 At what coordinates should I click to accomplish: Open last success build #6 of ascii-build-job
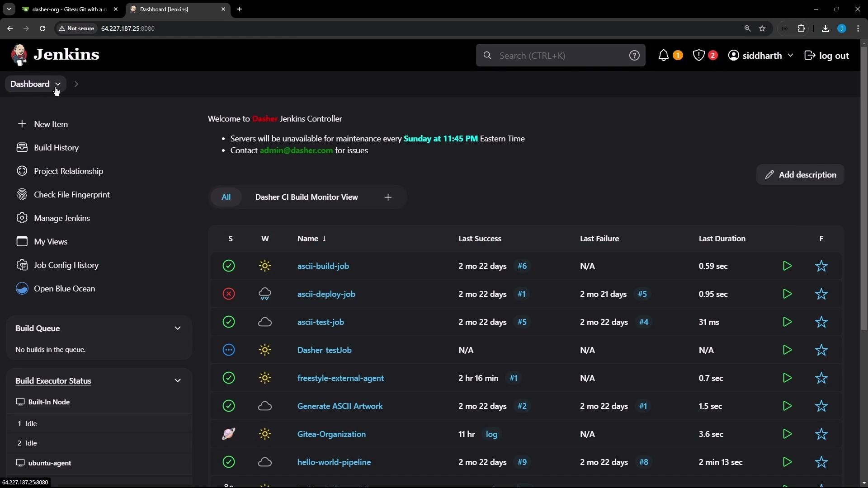522,266
